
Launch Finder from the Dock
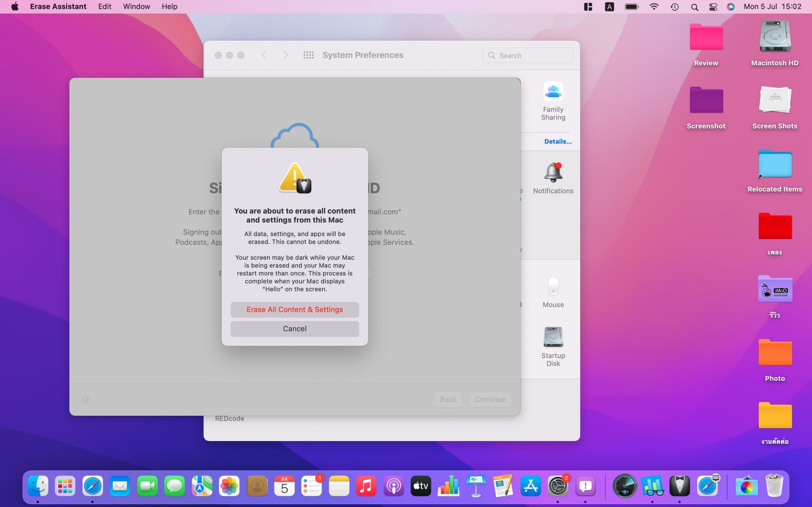pos(38,486)
